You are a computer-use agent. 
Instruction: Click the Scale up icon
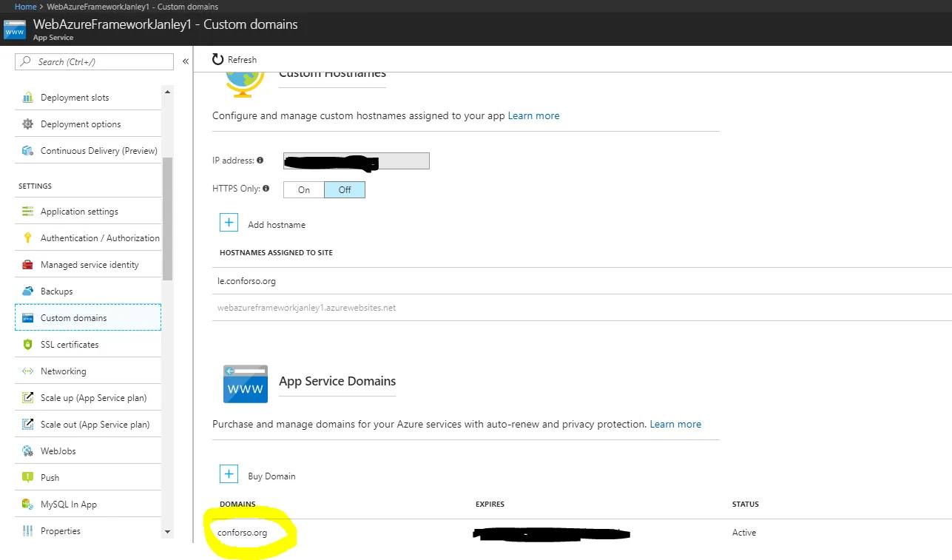pos(27,398)
